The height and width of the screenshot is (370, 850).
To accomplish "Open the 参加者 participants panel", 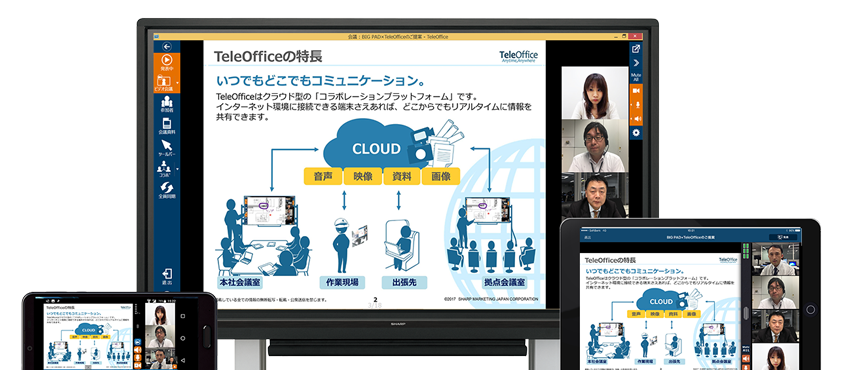I will pos(167,103).
